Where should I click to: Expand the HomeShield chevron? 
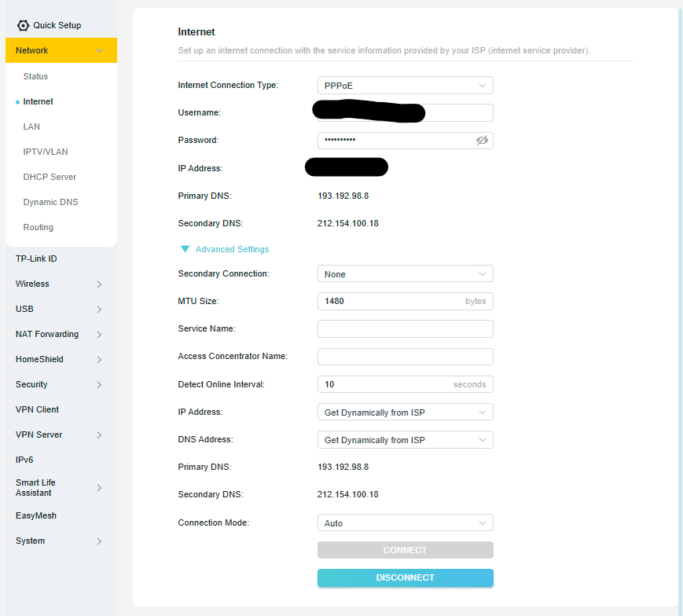[x=99, y=360]
